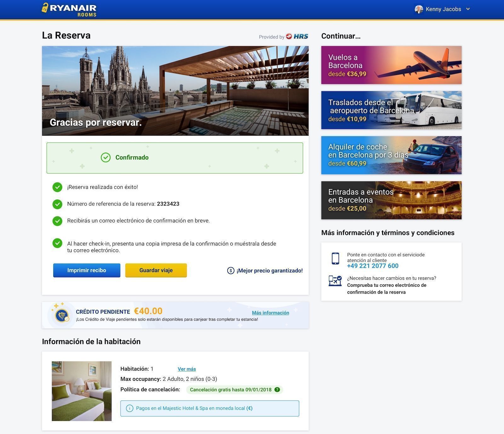Open Entradas a eventos en Barcelona banner
504x434 pixels.
(x=391, y=200)
